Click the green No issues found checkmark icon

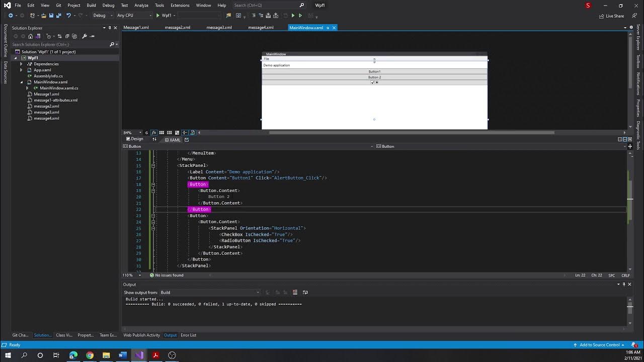click(151, 275)
